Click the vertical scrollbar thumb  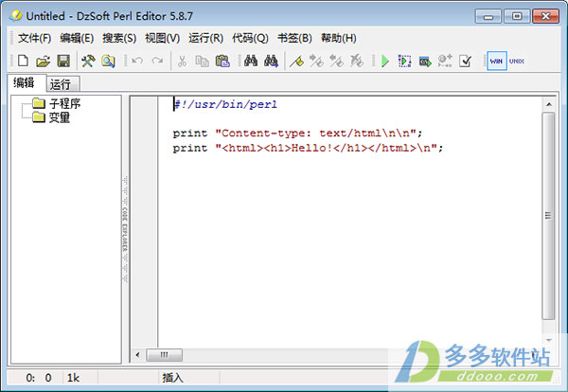point(548,216)
